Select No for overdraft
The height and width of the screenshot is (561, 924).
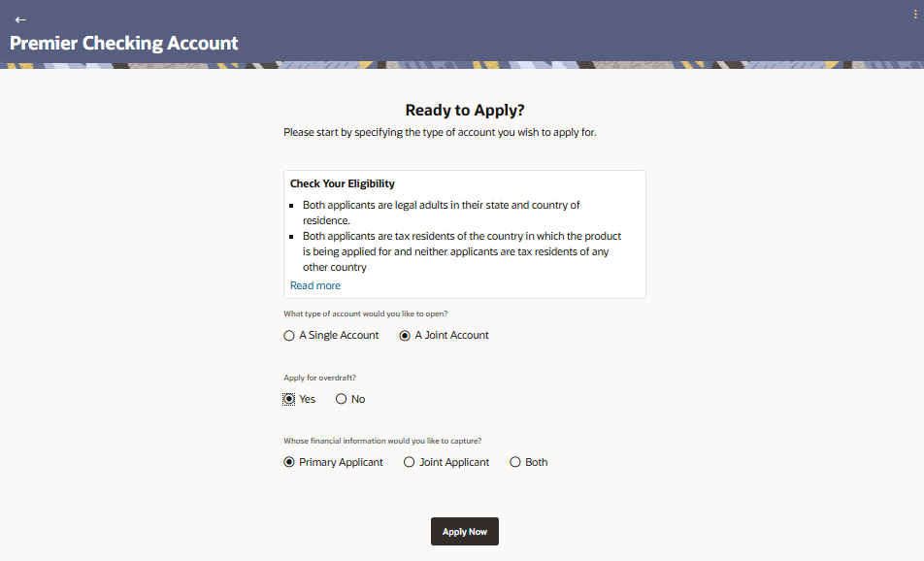tap(342, 399)
